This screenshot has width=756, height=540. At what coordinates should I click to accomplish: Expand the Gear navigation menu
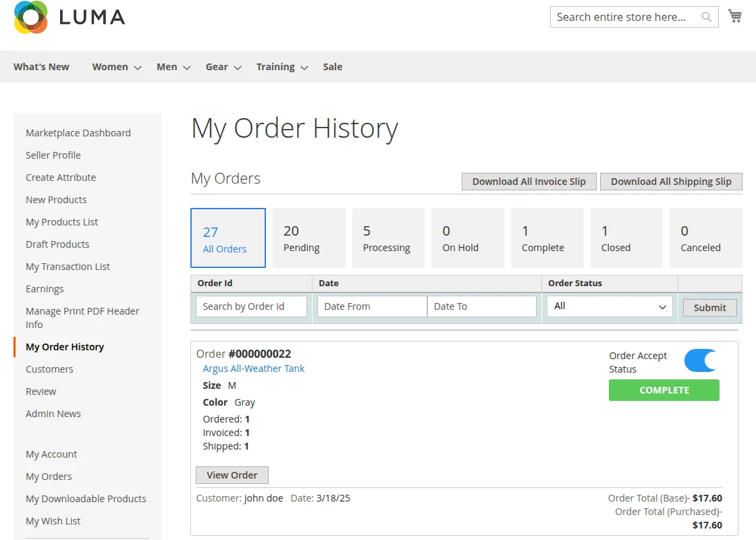point(216,66)
